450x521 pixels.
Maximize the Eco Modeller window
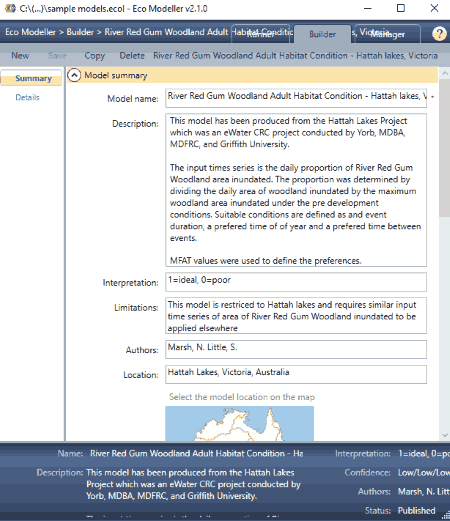coord(401,8)
